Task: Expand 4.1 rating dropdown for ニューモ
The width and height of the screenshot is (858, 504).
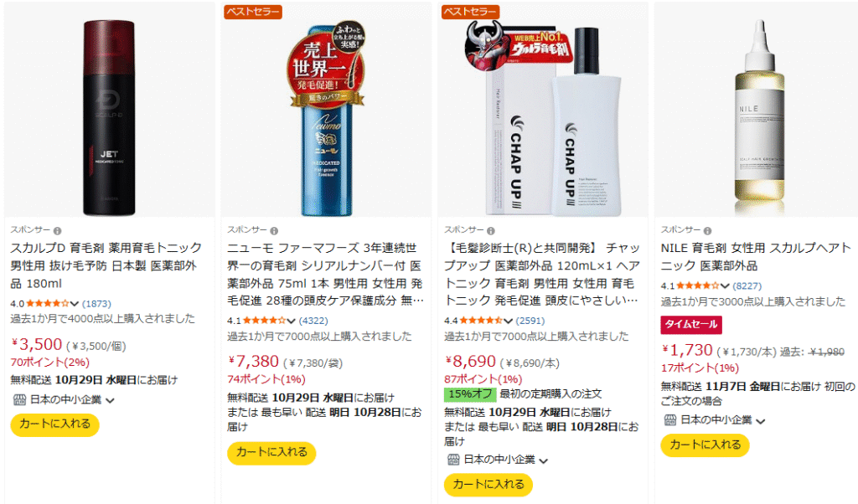Action: 291,321
